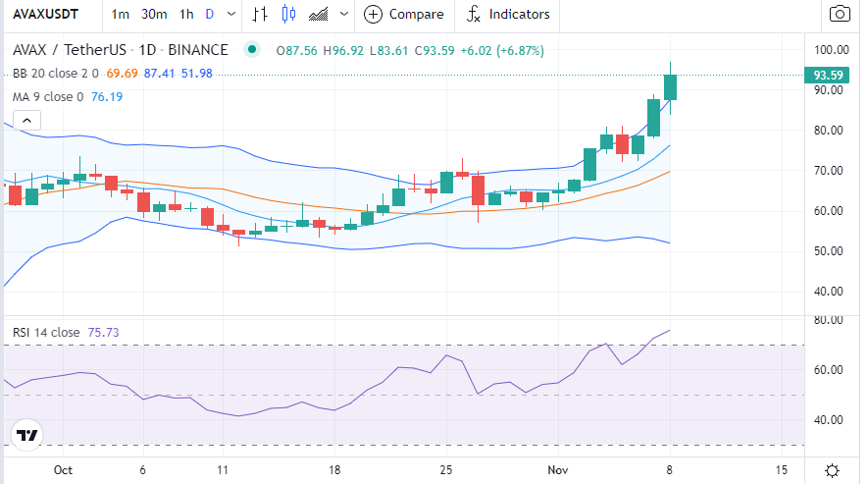
Task: Click the current price label 93.59
Action: (827, 75)
